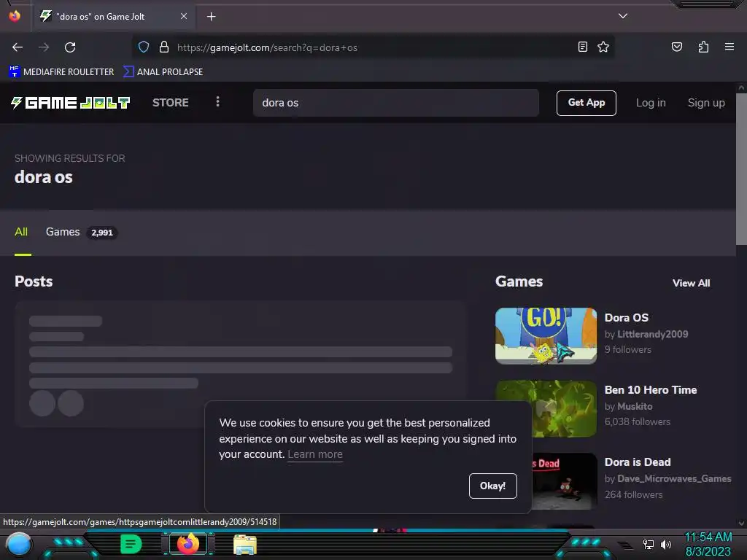Click Log in

coord(651,103)
